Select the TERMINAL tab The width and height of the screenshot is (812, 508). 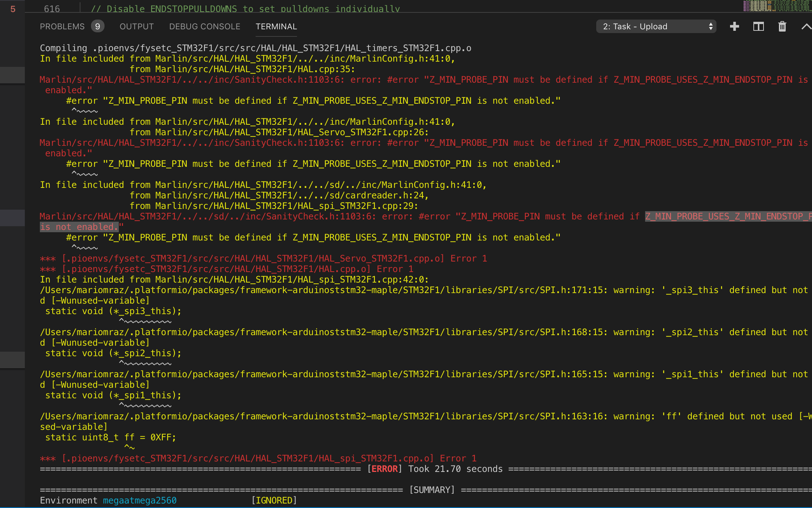[276, 26]
